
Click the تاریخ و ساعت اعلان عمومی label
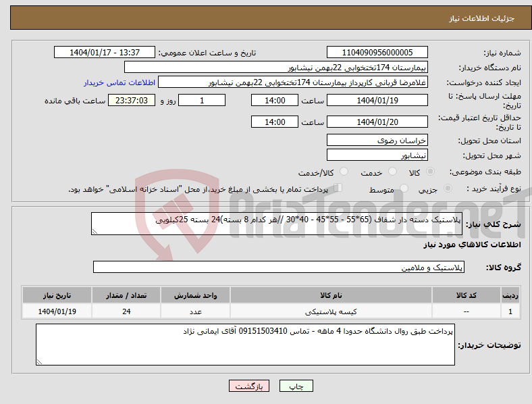pyautogui.click(x=207, y=53)
